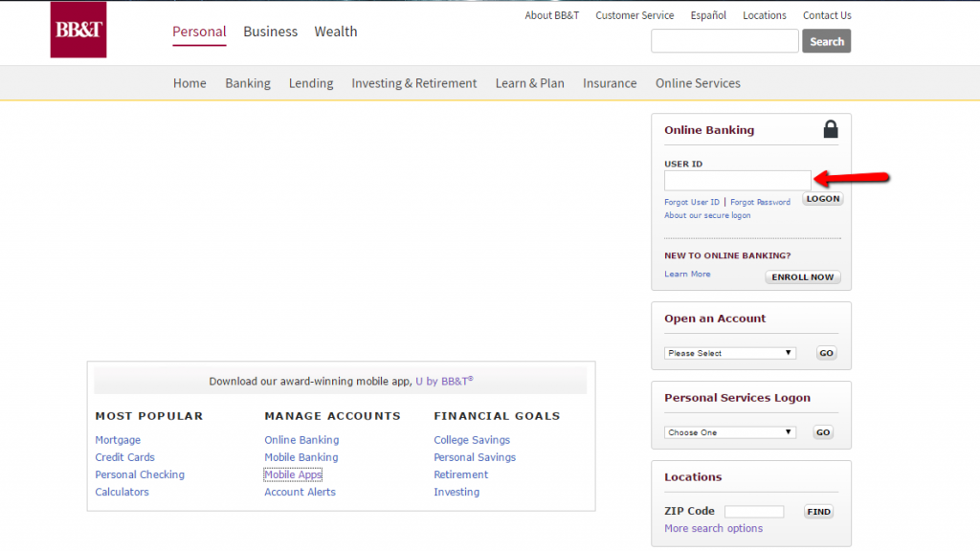Open About BB&T link
Viewport: 980px width, 551px height.
[x=552, y=15]
